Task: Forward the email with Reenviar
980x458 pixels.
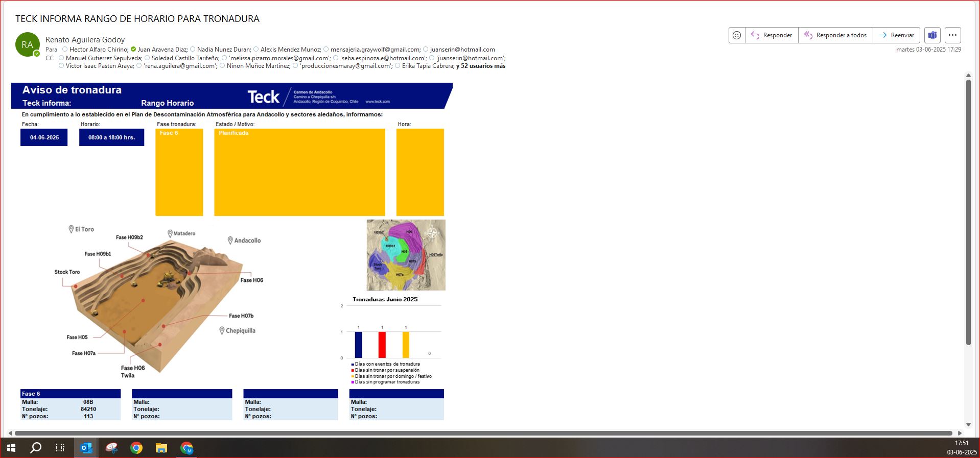Action: pos(896,35)
